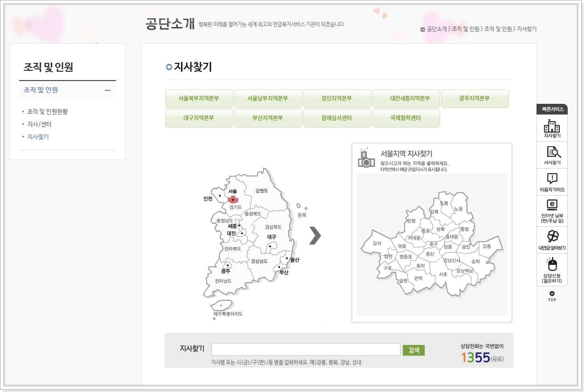Viewport: 584px width, 392px height.
Task: Click the branch search input field
Action: pos(306,349)
